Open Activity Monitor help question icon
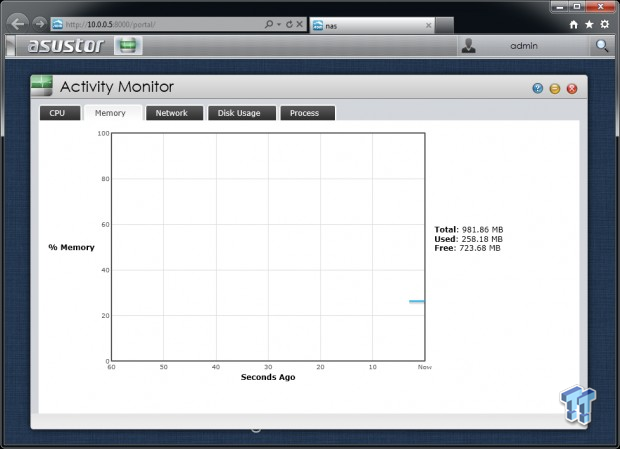 [538, 89]
